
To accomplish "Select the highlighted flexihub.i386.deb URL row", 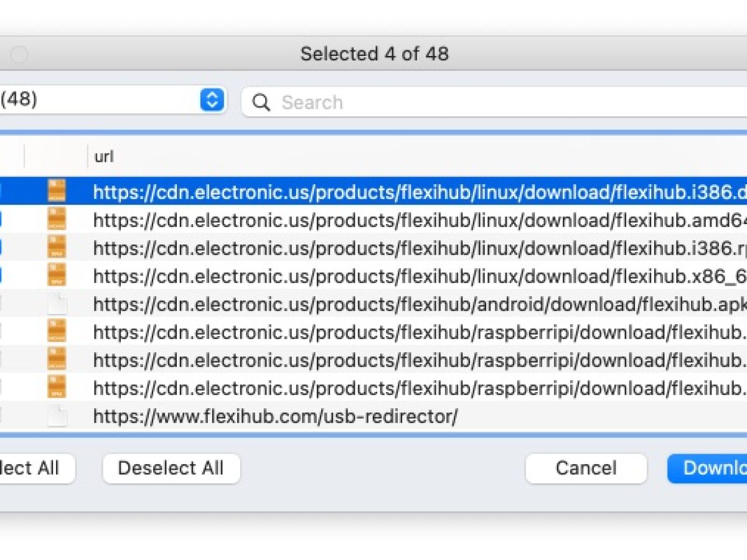I will tap(374, 192).
